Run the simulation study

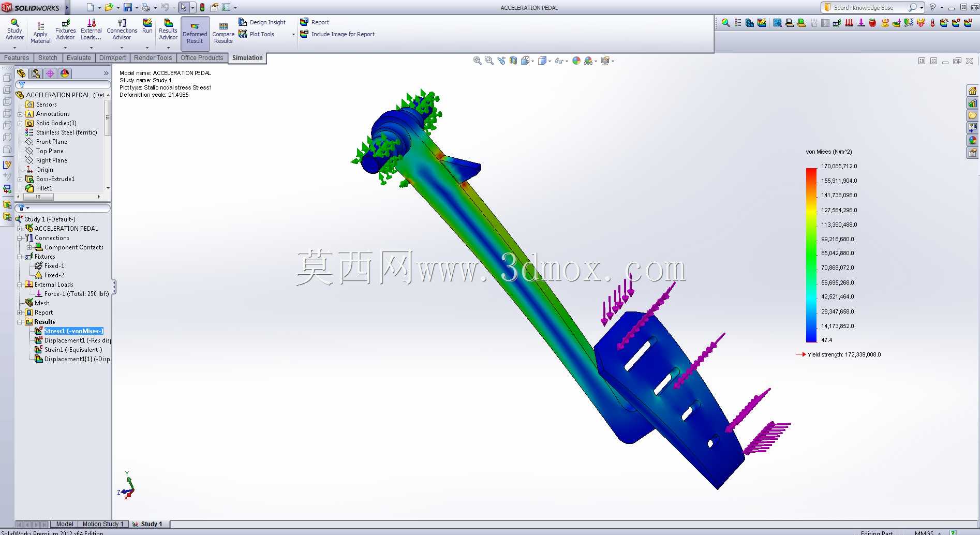(147, 26)
